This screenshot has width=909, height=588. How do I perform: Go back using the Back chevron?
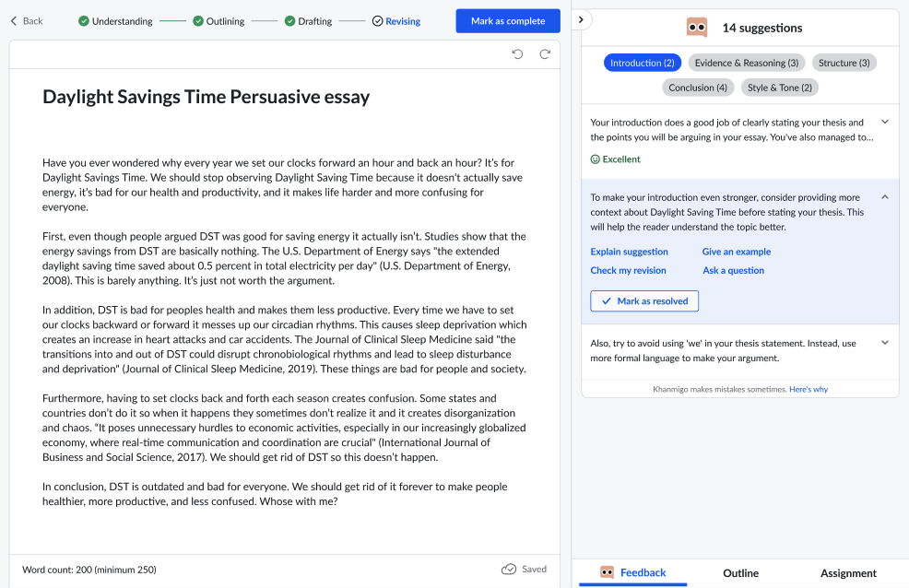pos(14,21)
